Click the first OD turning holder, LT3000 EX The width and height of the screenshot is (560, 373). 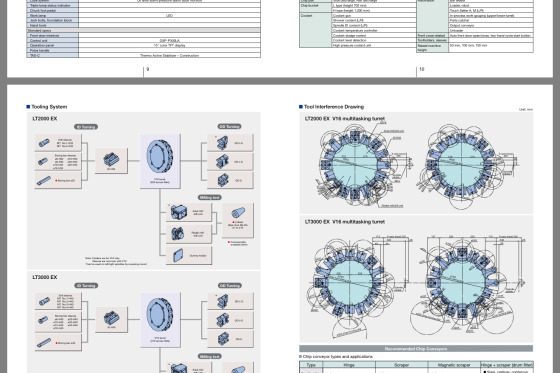[x=222, y=302]
